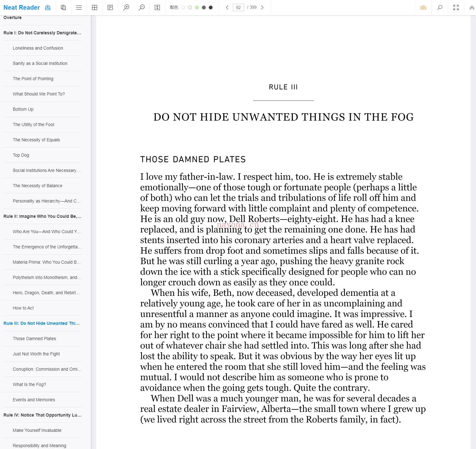476x449 pixels.
Task: Open What Should We Point To? section
Action: [39, 94]
